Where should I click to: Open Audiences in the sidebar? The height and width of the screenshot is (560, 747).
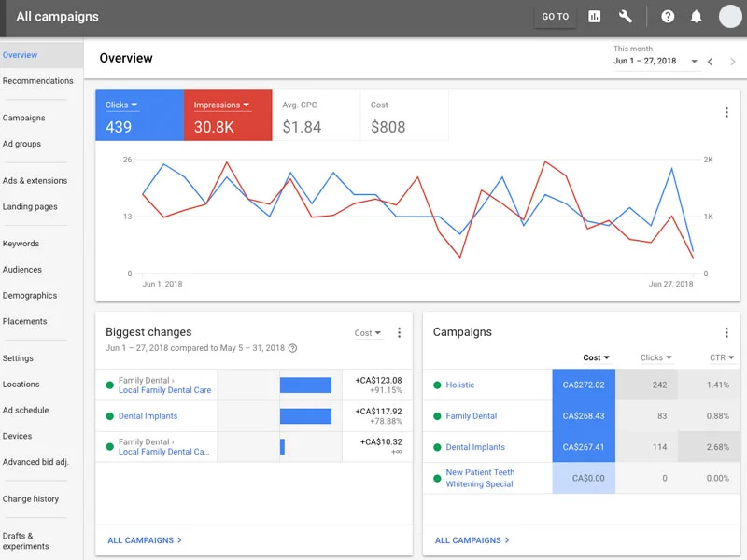tap(21, 270)
